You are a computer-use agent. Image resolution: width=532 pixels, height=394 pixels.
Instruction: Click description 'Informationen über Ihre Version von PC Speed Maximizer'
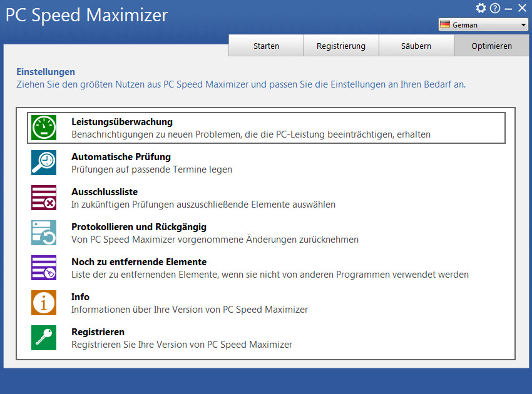tap(190, 310)
